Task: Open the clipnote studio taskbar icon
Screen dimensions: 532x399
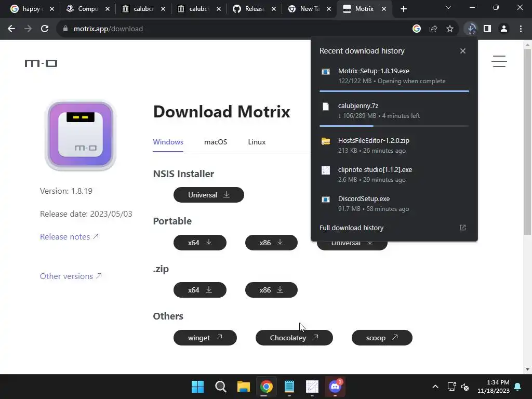Action: click(312, 387)
